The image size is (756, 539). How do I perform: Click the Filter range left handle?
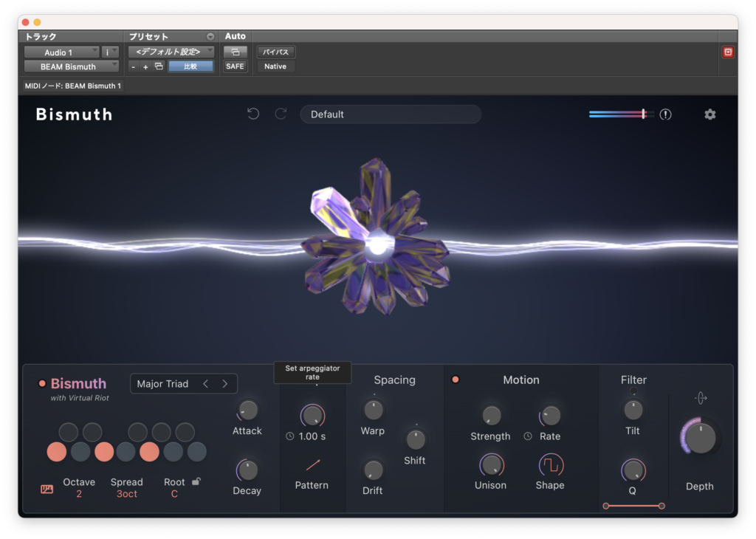(x=606, y=506)
